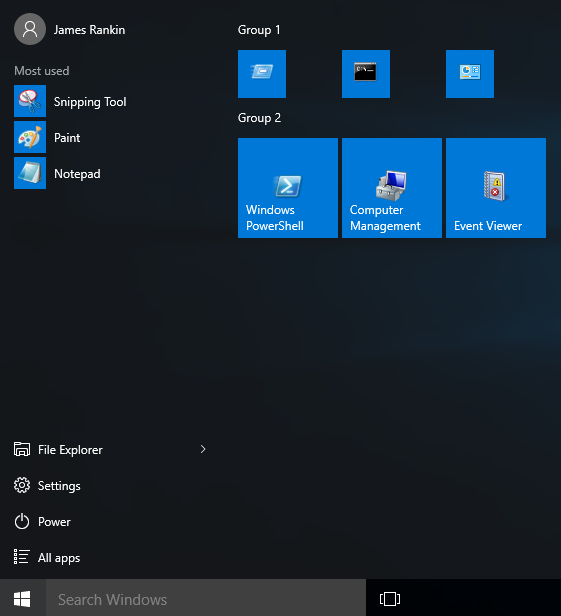Open Task View from the taskbar
Screen dimensions: 561x616
tap(390, 599)
